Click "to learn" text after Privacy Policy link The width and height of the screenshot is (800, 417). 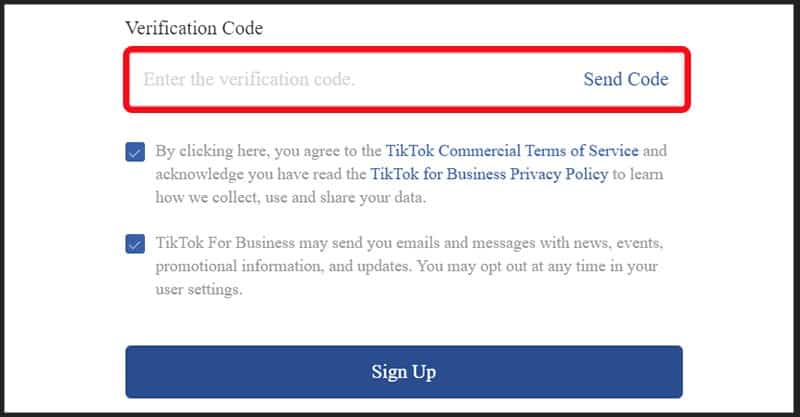click(637, 174)
